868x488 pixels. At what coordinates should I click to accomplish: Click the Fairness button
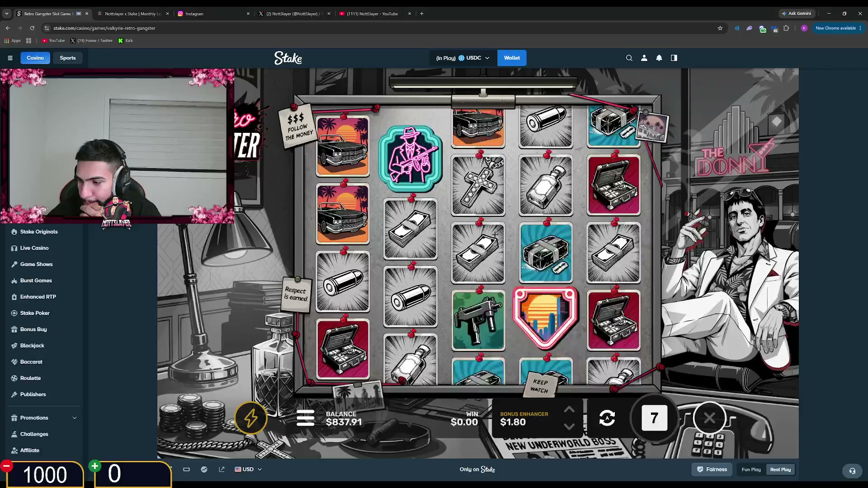click(x=712, y=469)
